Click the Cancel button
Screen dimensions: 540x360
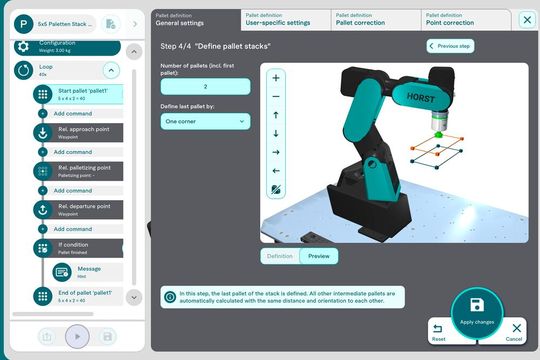(514, 332)
